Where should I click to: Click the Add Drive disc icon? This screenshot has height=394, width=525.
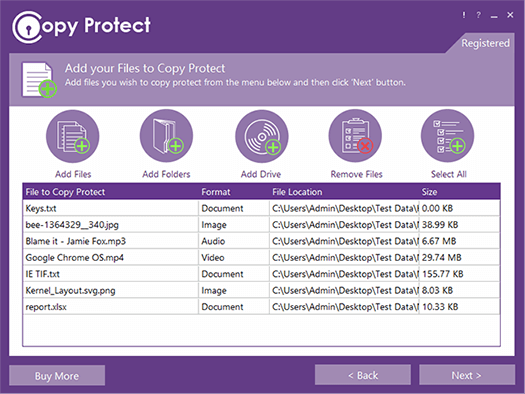[x=262, y=137]
